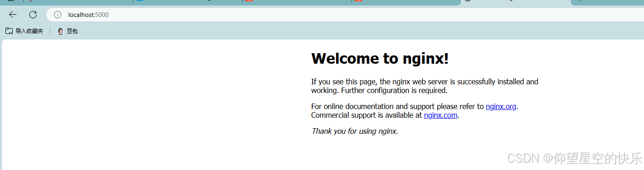Viewport: 644px width, 170px height.
Task: Go back with the browser back arrow
Action: (13, 15)
